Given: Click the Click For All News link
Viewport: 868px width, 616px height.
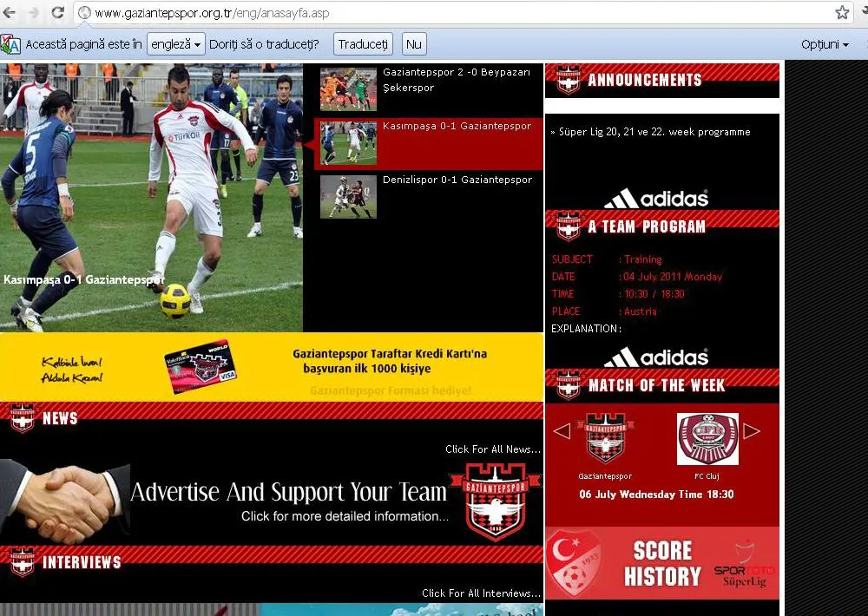Looking at the screenshot, I should pyautogui.click(x=492, y=449).
